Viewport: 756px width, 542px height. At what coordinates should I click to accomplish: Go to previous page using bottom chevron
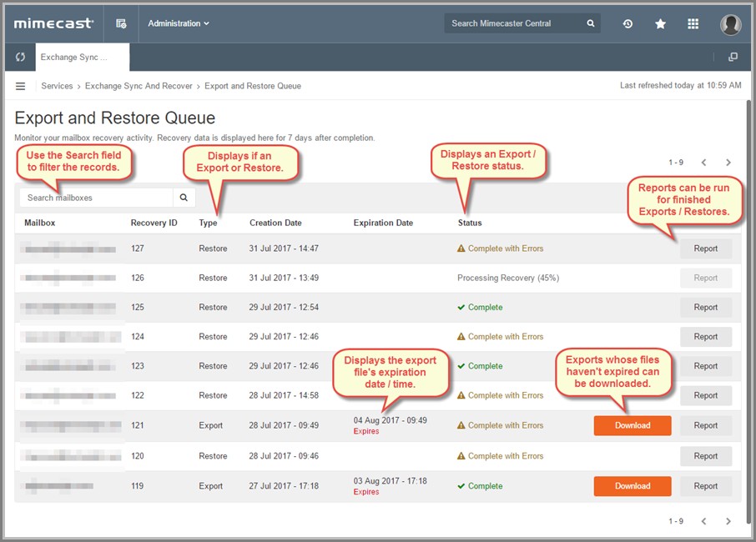pyautogui.click(x=703, y=521)
